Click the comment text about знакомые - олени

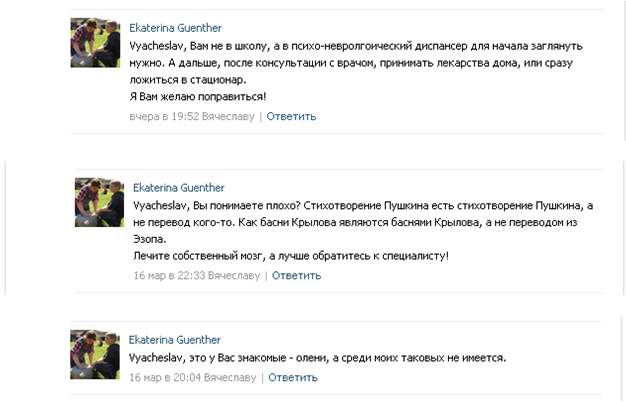(x=317, y=358)
